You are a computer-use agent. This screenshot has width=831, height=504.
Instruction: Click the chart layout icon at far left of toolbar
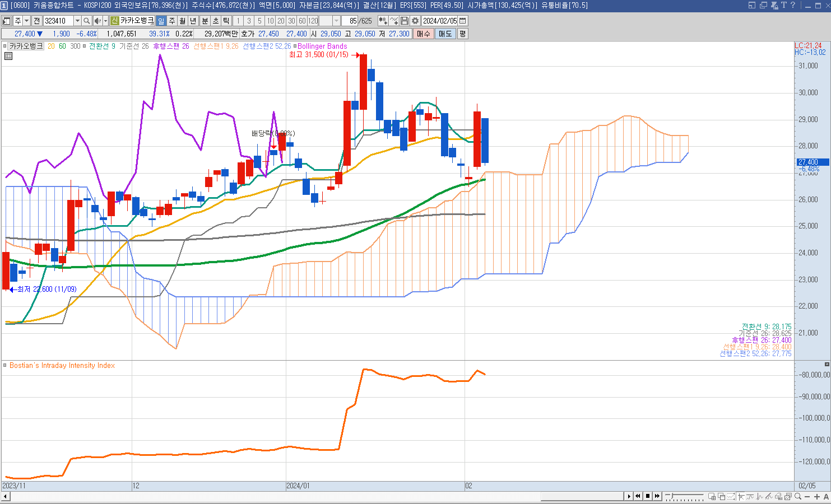point(7,21)
